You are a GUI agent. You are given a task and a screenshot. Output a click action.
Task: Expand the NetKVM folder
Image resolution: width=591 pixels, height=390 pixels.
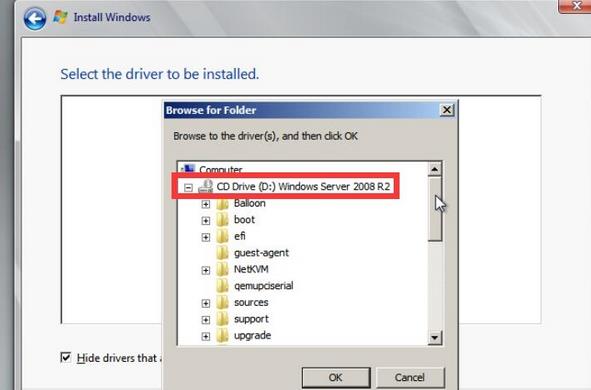pyautogui.click(x=205, y=270)
